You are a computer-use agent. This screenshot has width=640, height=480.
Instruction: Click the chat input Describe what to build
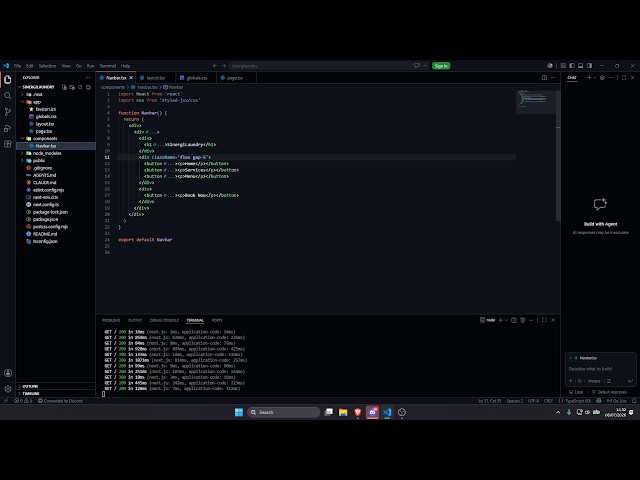click(600, 369)
